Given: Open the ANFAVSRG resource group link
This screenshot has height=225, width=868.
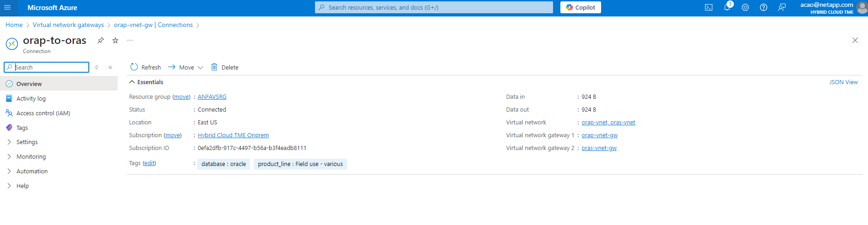Looking at the screenshot, I should (212, 97).
